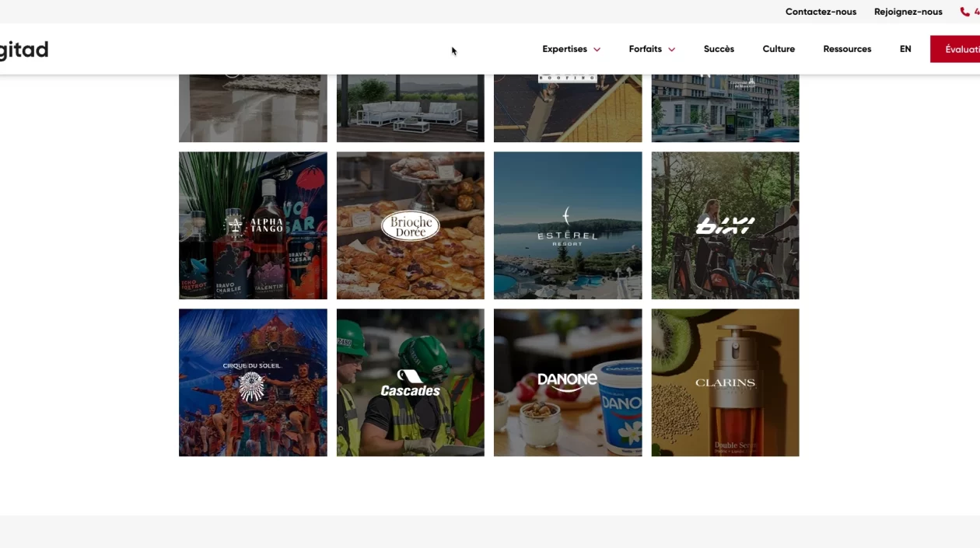Open the Culture menu item

click(x=779, y=49)
